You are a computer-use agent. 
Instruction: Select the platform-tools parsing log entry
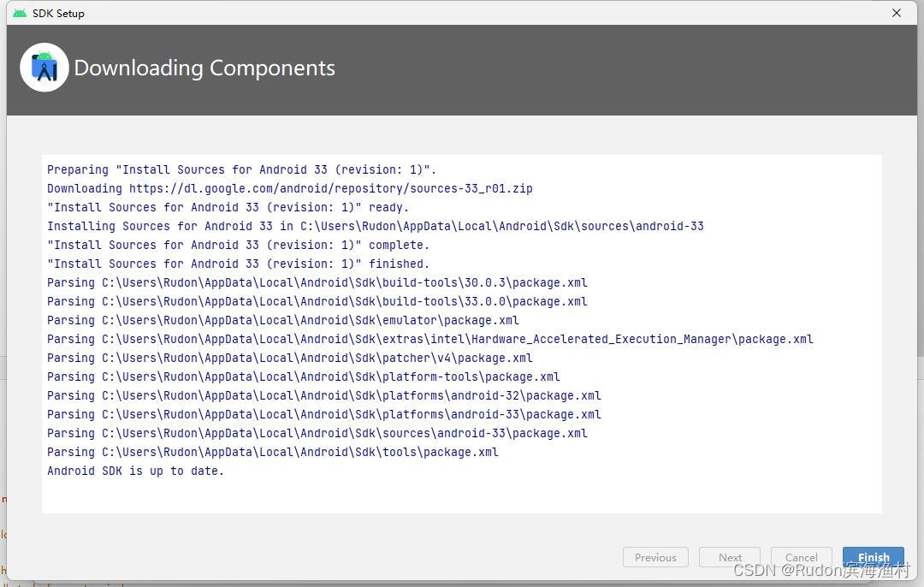pyautogui.click(x=304, y=377)
